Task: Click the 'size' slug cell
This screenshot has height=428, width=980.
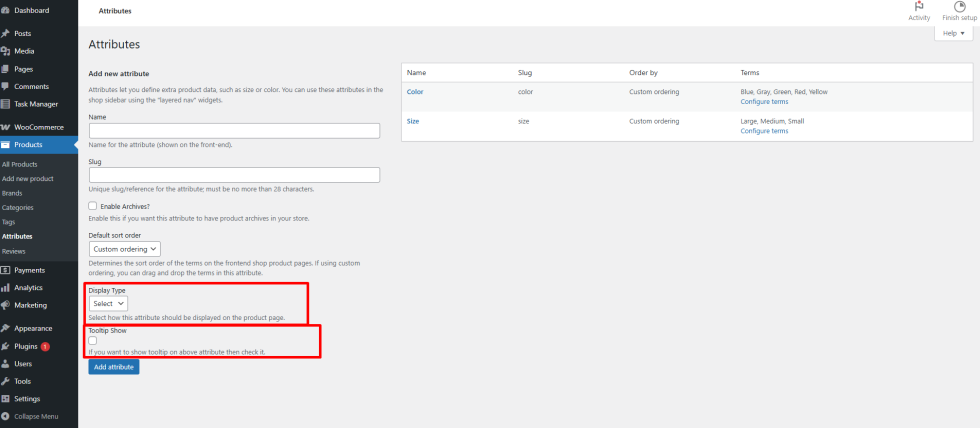Action: tap(524, 121)
